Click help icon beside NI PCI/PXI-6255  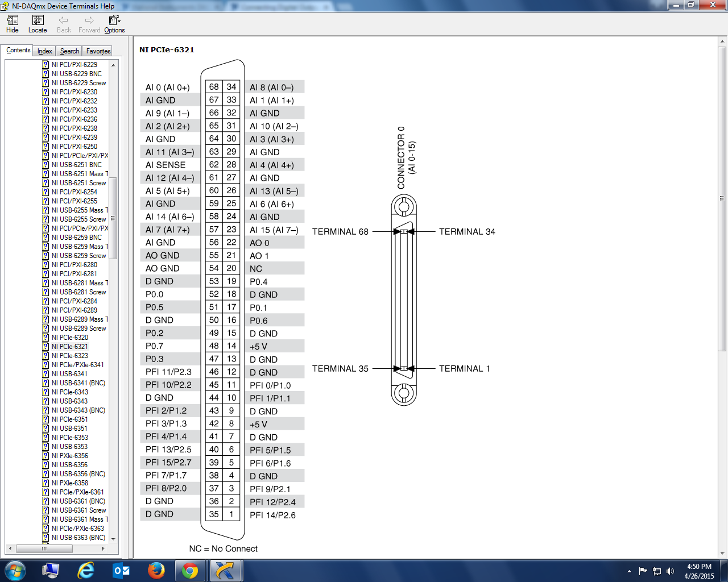[x=45, y=201]
